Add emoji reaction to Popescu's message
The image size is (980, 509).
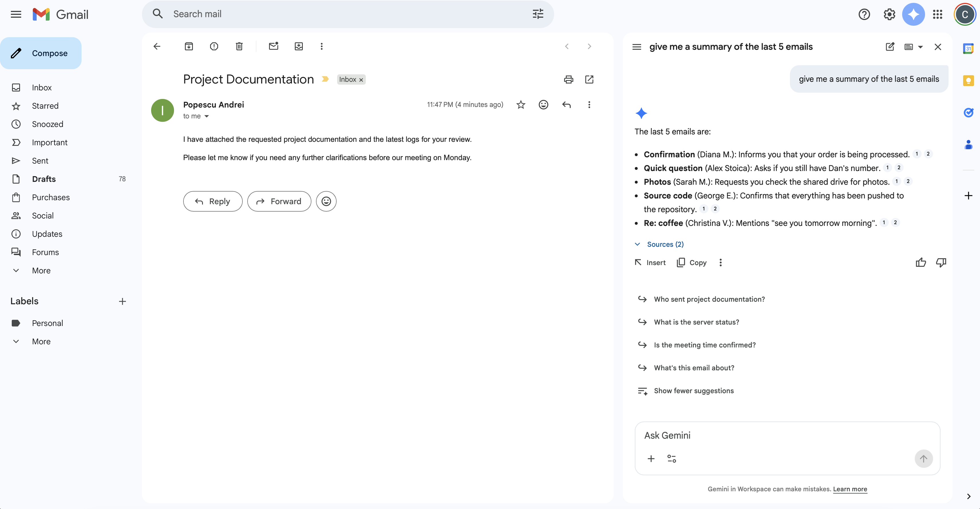point(543,105)
